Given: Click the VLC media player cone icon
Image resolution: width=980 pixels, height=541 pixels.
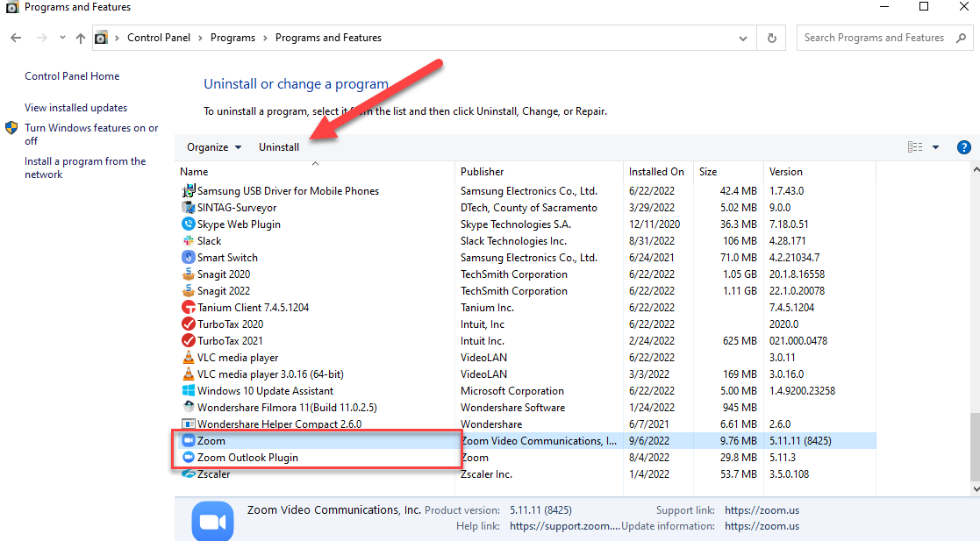Looking at the screenshot, I should click(x=188, y=358).
